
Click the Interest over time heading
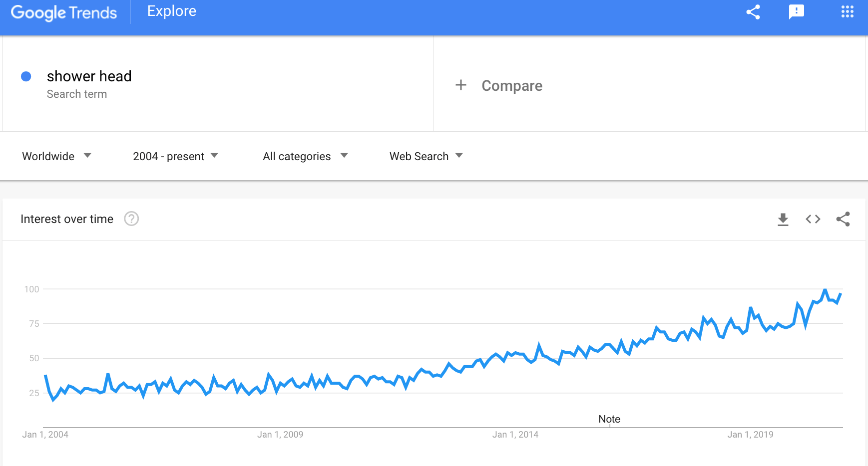pos(67,219)
